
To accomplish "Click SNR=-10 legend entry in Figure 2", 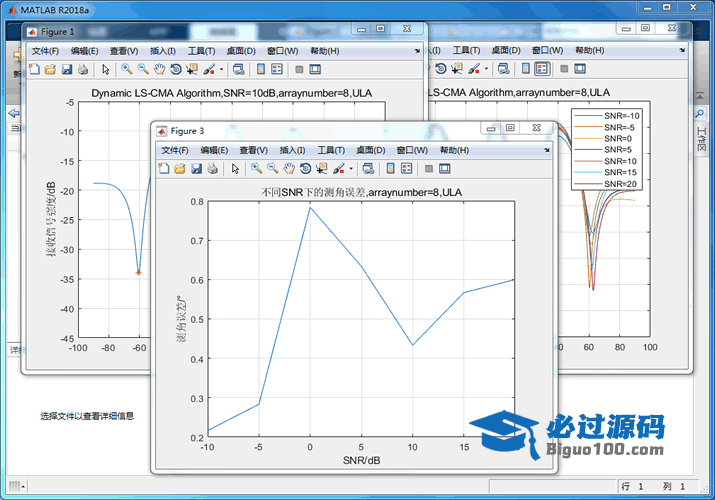I will 607,116.
